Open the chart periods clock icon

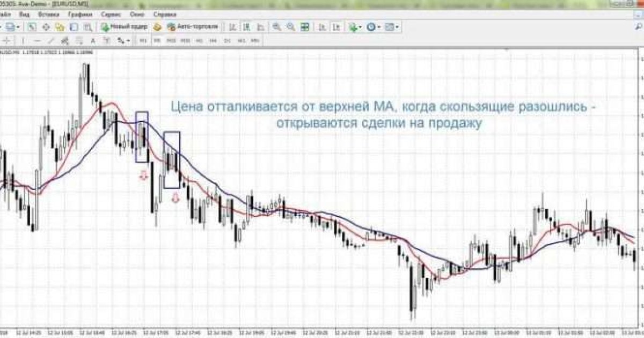pyautogui.click(x=371, y=27)
